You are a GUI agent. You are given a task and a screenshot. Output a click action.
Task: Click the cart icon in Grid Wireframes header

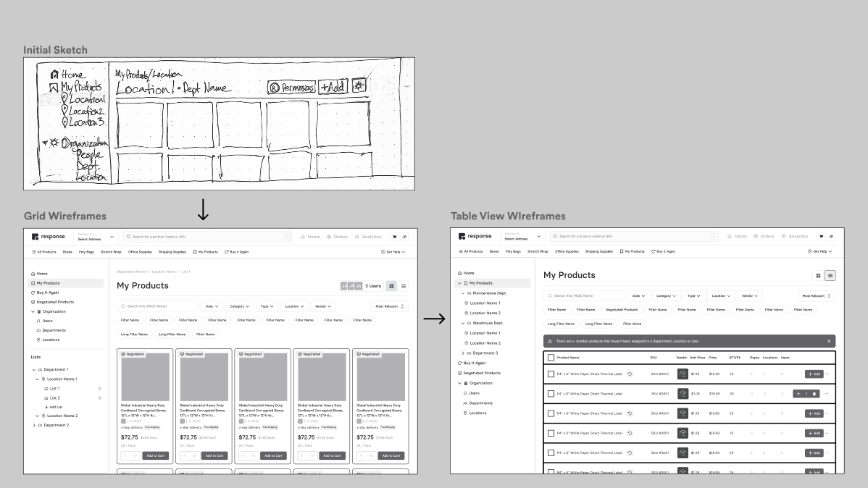(x=395, y=237)
